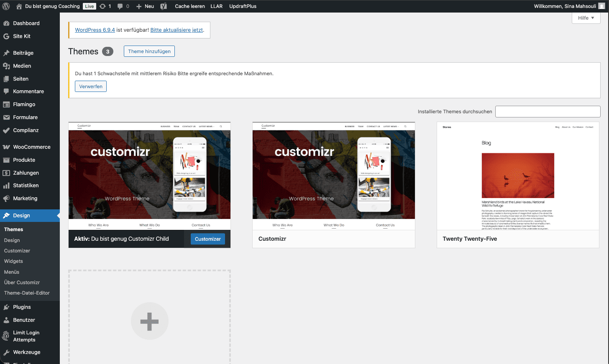The image size is (609, 364).
Task: Click the Theme hinzufügen button
Action: 149,51
